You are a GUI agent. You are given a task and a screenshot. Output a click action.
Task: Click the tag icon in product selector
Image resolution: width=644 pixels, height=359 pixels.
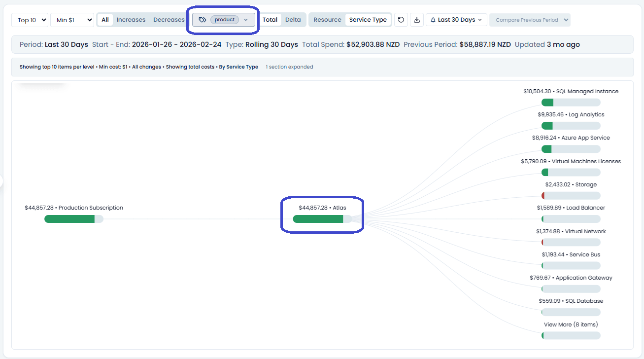coord(202,20)
